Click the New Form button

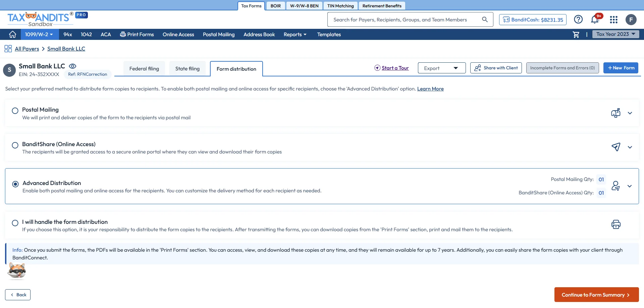[621, 68]
